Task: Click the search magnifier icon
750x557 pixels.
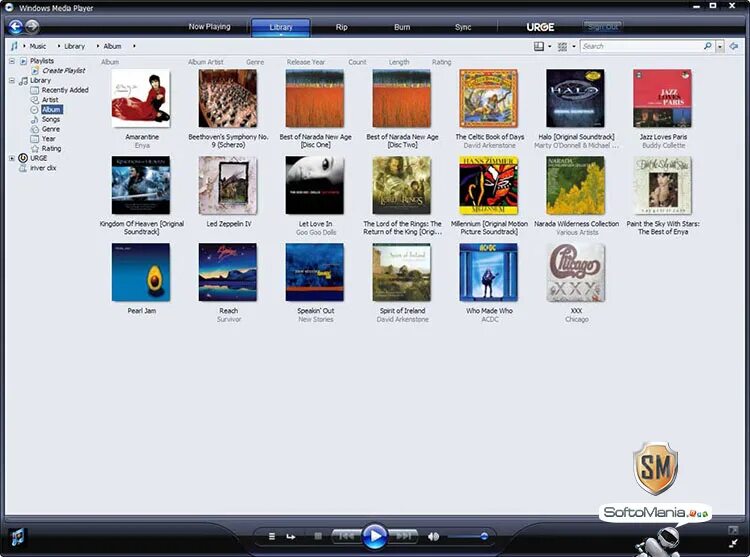Action: coord(707,46)
